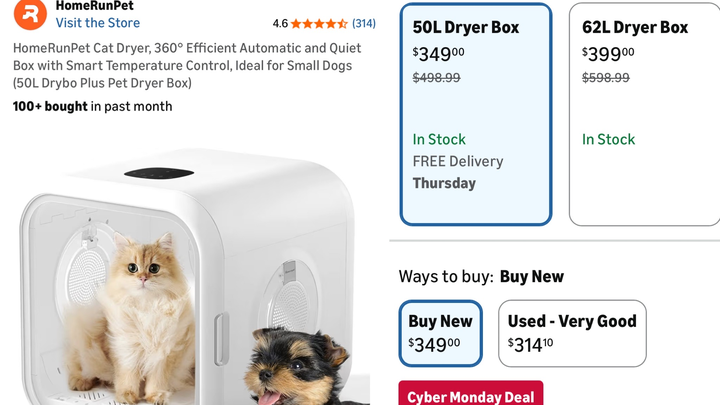Image resolution: width=720 pixels, height=405 pixels.
Task: Click the red Cyber Monday Deal badge
Action: 471,394
